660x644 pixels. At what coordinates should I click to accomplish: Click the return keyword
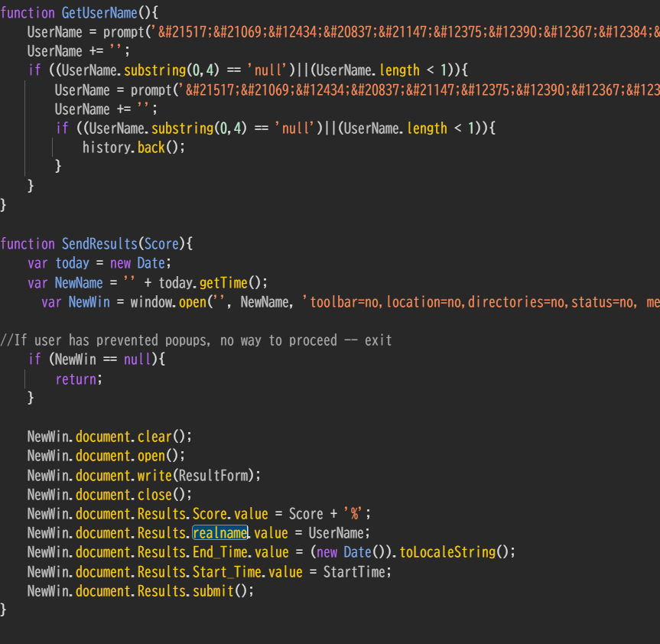pos(76,379)
